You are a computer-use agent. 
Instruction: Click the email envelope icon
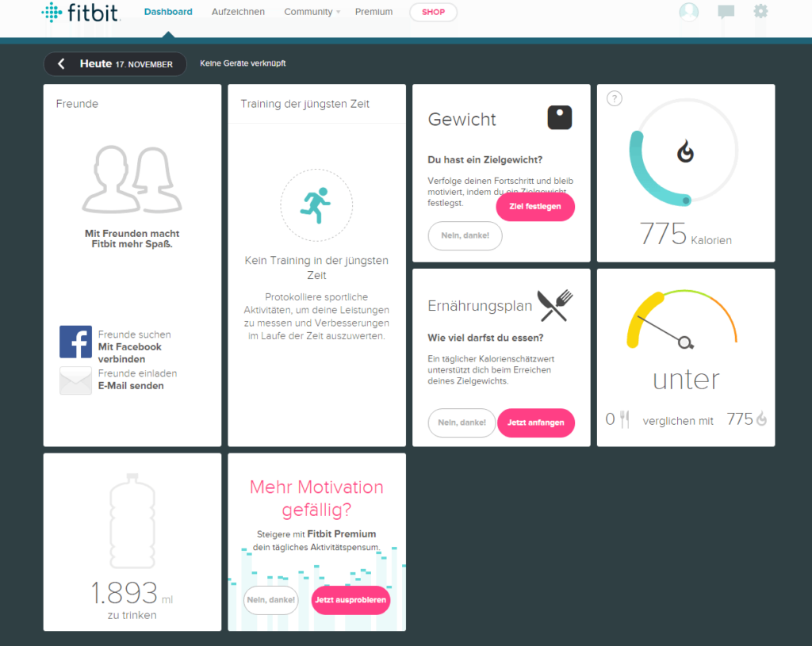click(75, 380)
